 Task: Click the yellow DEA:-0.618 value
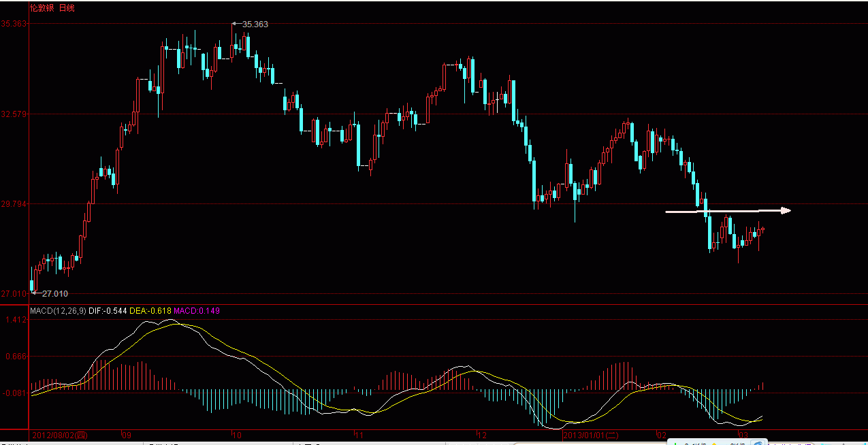(151, 311)
